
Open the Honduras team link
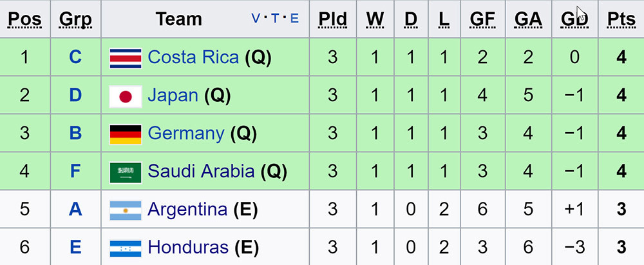point(187,248)
